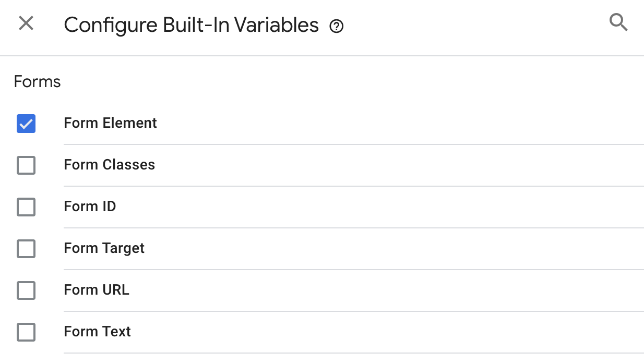Open help for Built-In Variables

[x=337, y=26]
